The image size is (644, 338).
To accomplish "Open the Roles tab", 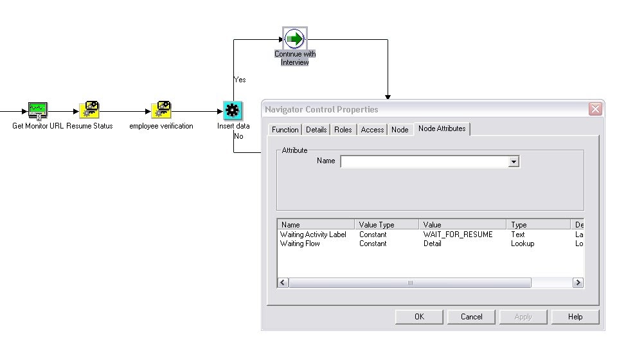I will tap(343, 130).
